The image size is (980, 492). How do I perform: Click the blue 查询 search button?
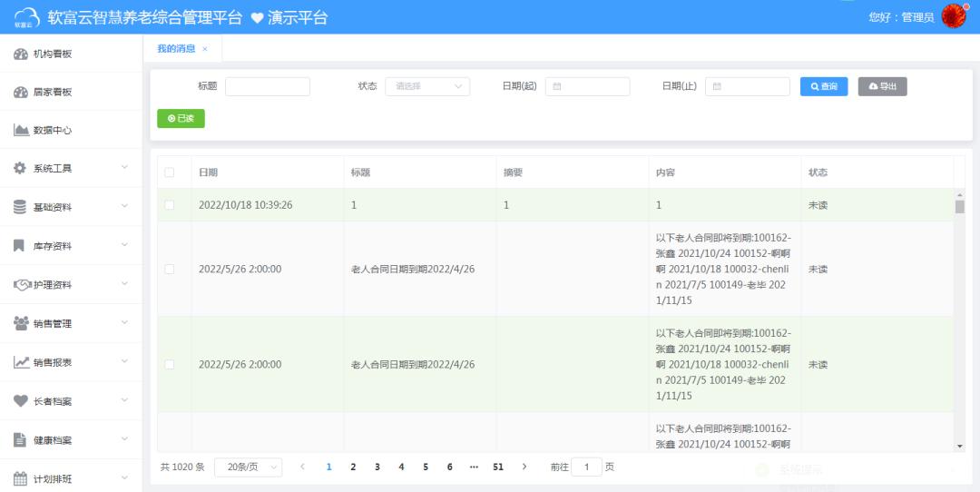[824, 86]
